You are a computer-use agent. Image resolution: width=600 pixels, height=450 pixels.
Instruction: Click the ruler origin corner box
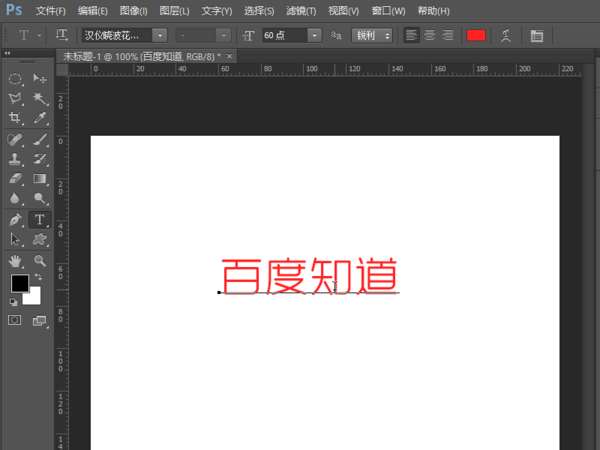pyautogui.click(x=62, y=70)
